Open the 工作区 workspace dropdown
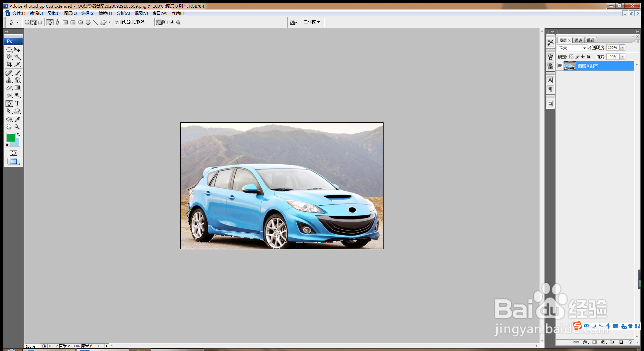Screen dimensions: 644x351 [312, 22]
